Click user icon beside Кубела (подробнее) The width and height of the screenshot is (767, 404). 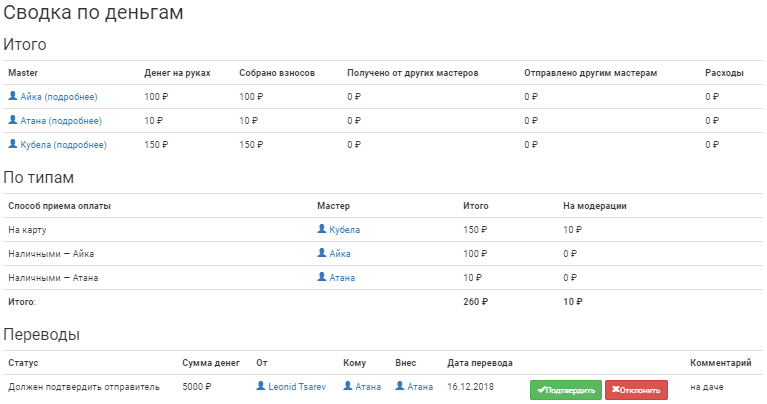pos(13,144)
